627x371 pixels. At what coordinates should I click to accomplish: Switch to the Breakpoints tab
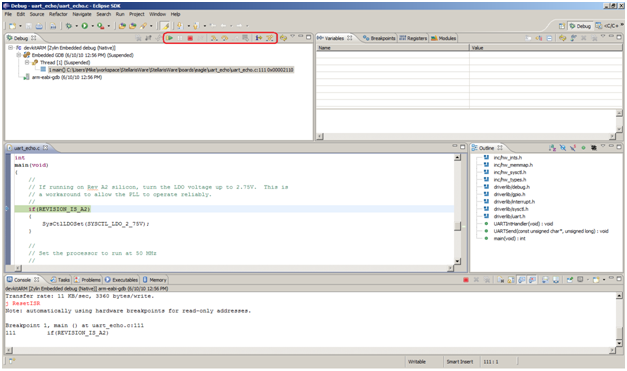[x=379, y=38]
